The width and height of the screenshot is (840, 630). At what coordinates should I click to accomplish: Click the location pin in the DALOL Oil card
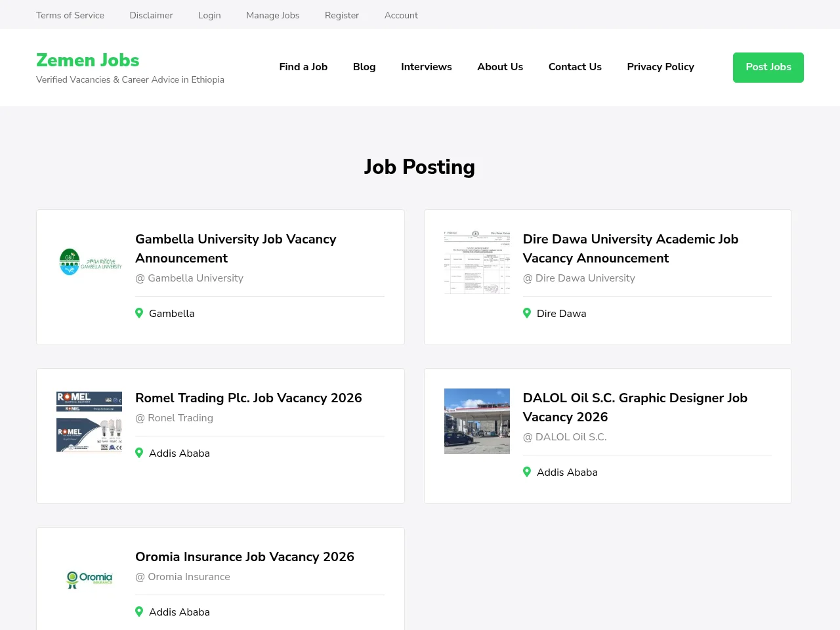point(527,472)
